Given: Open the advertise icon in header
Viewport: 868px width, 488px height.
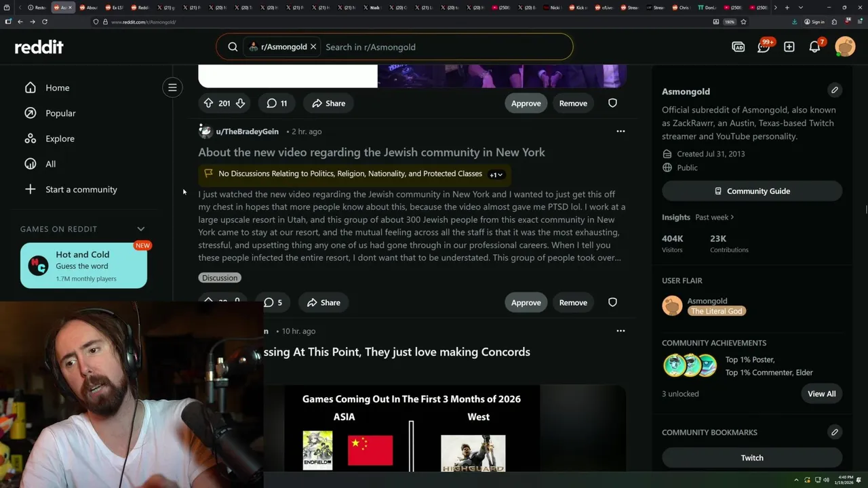Looking at the screenshot, I should click(738, 47).
